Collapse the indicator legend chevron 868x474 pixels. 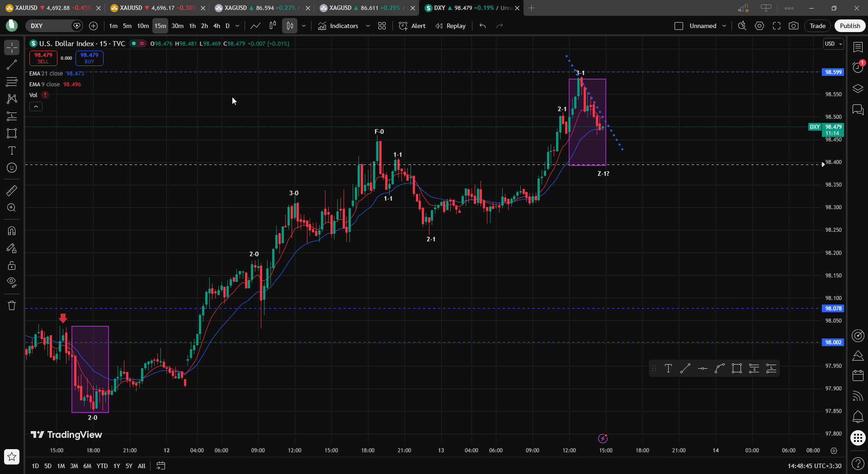click(x=36, y=107)
